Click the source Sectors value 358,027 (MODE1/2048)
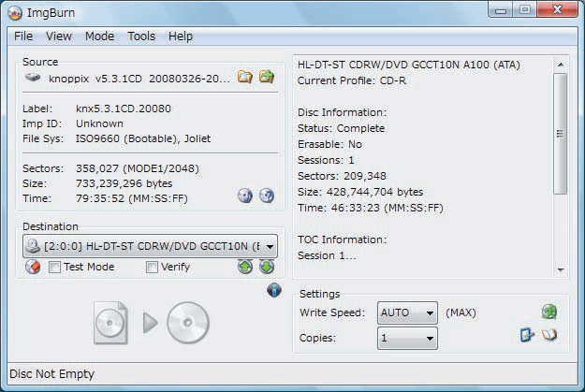585x392 pixels. (138, 168)
